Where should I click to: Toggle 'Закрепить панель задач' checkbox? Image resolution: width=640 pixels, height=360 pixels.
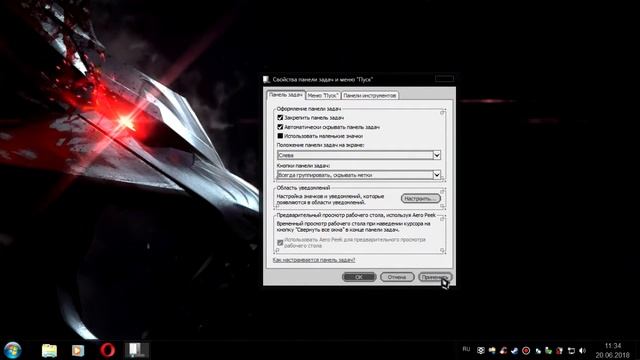tap(280, 118)
